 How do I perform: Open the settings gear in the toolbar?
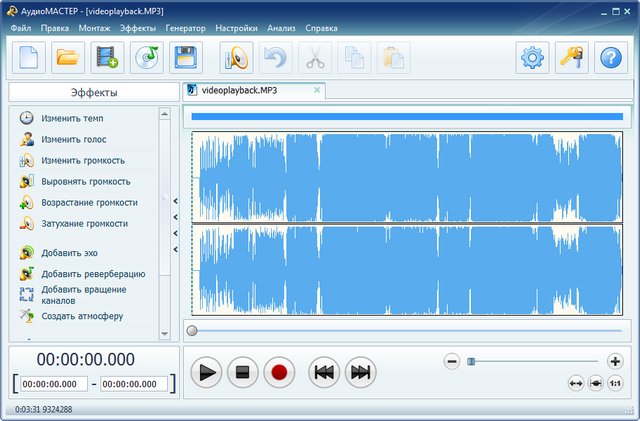[532, 58]
